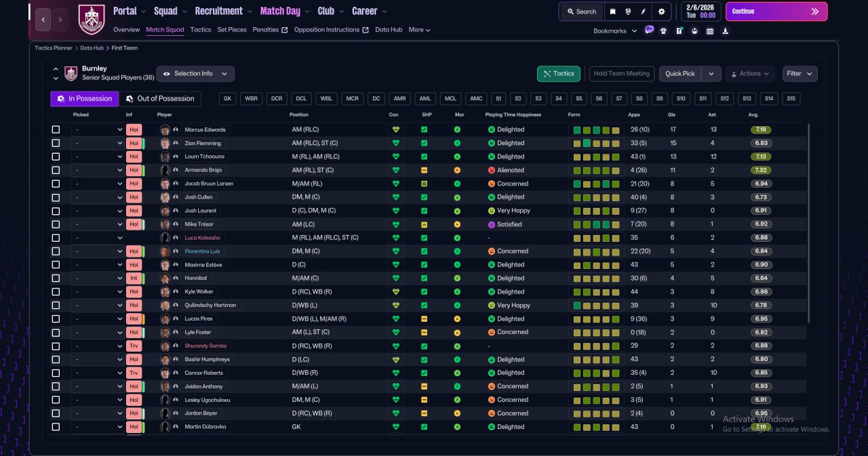Click the Search field
This screenshot has width=868, height=456.
pos(582,12)
